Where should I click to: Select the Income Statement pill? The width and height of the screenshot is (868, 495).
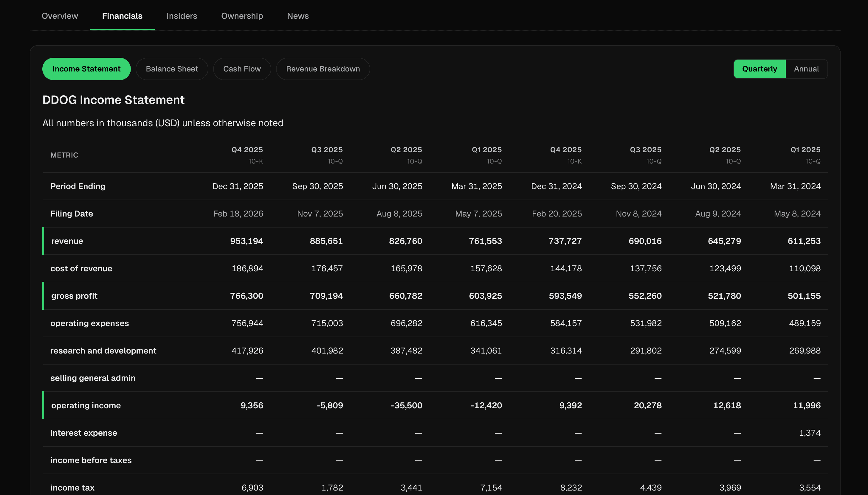(86, 69)
